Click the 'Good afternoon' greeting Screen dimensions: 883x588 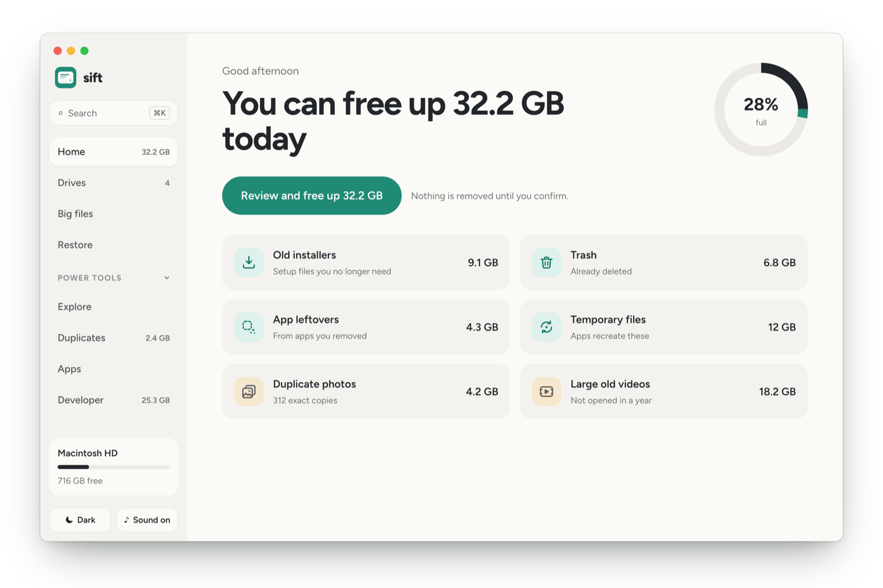click(x=260, y=71)
